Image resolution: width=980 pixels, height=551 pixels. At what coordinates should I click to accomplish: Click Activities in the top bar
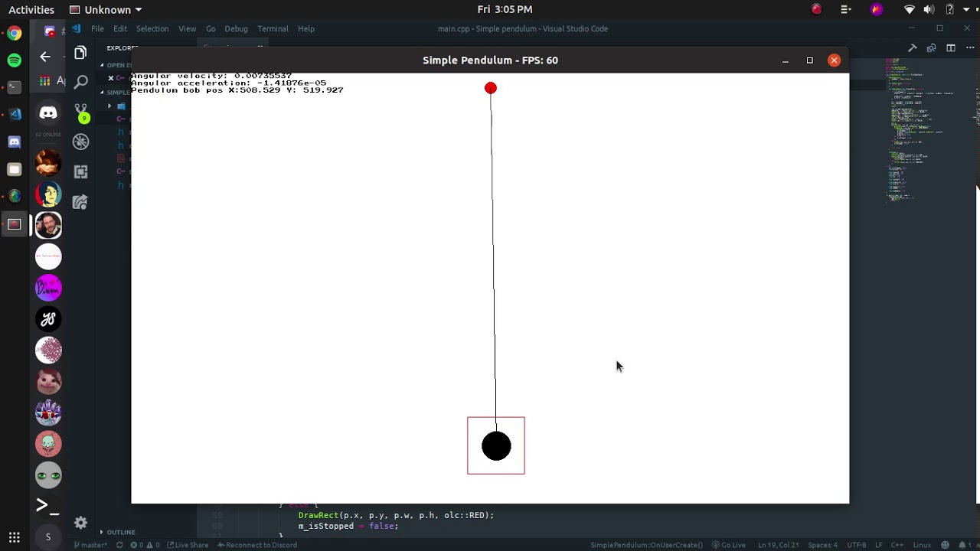pos(31,9)
